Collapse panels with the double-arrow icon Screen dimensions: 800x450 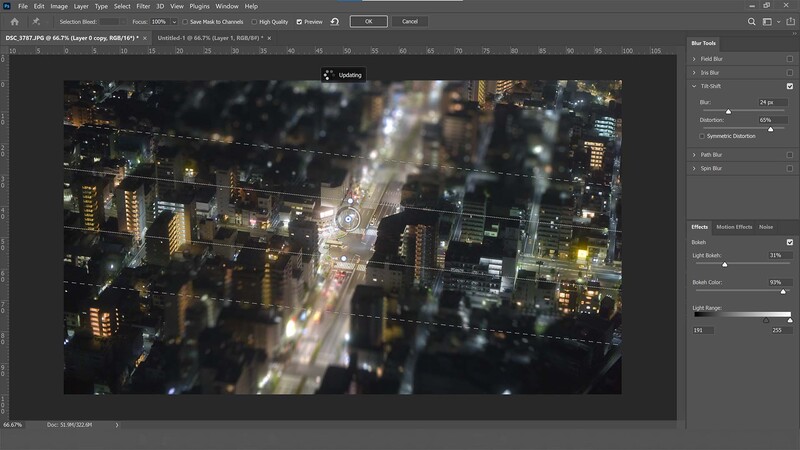tap(794, 34)
